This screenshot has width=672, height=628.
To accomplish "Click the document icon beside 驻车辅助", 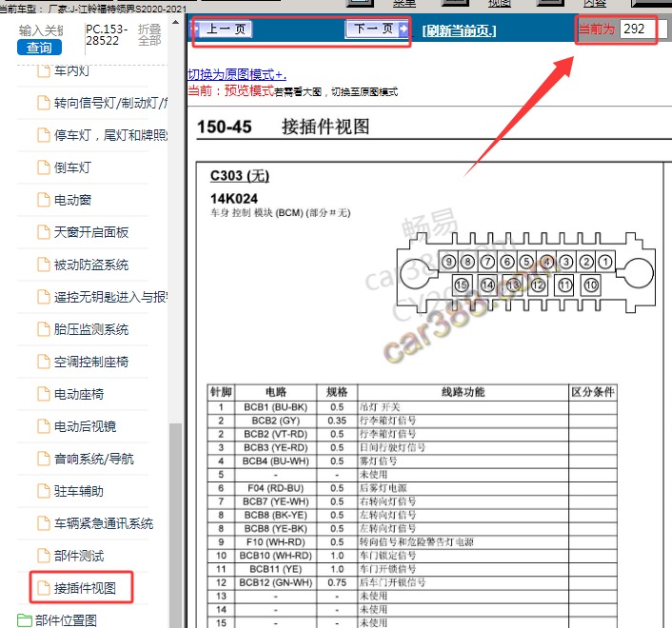I will tap(43, 491).
